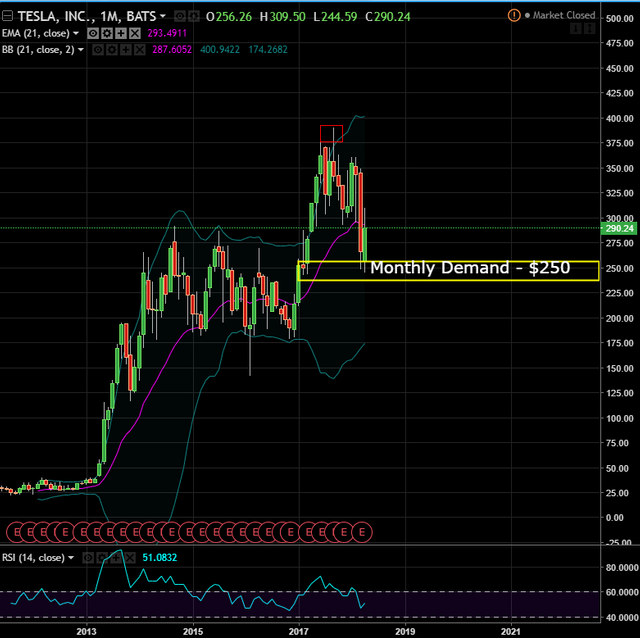
Task: Toggle the RSI indicator eye icon
Action: point(88,558)
